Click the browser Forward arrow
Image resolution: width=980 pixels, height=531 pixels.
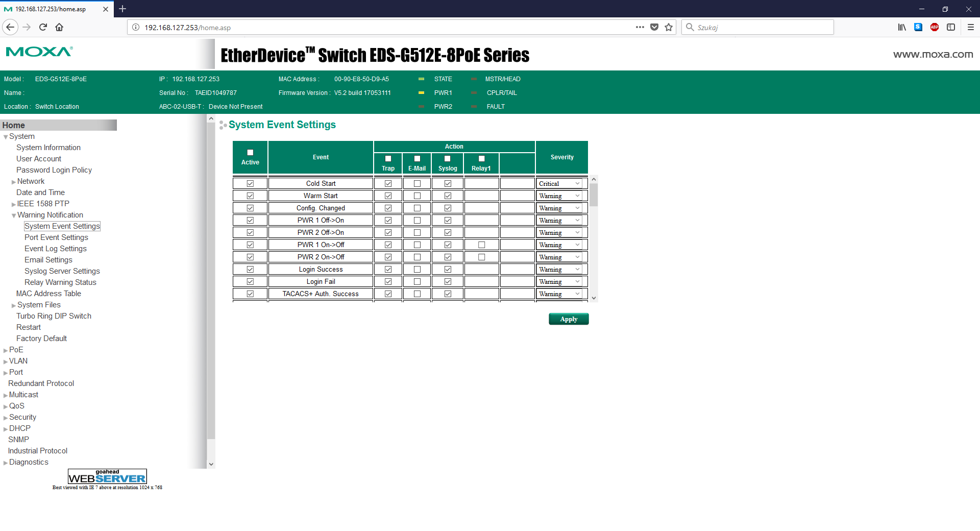[x=27, y=27]
